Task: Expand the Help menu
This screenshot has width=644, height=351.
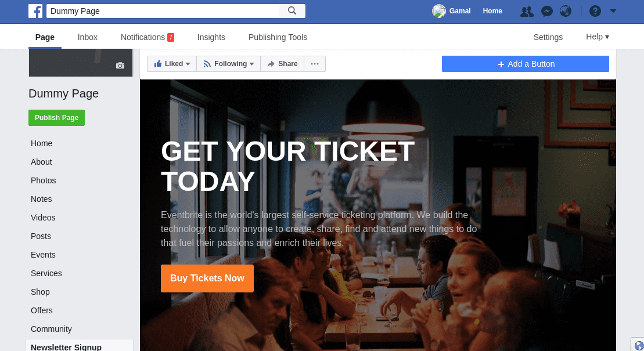Action: point(597,37)
